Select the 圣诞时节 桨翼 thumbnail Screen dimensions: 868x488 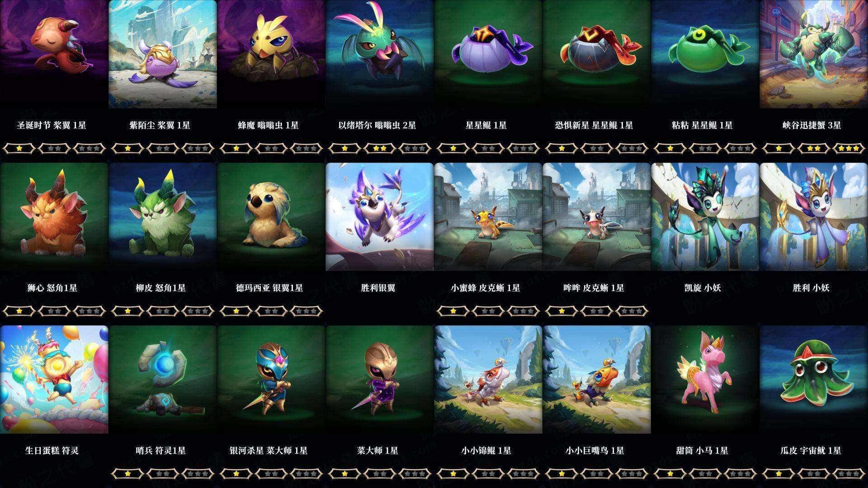point(54,54)
